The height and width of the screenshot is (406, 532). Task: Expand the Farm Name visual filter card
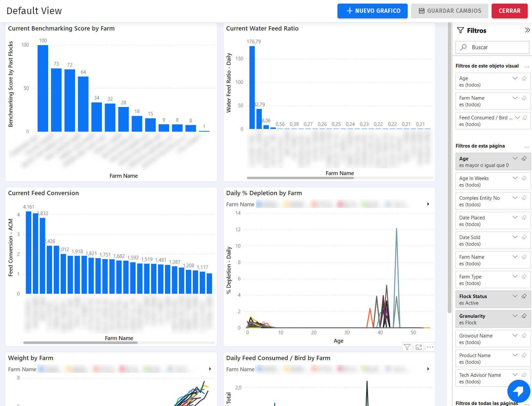pyautogui.click(x=515, y=98)
